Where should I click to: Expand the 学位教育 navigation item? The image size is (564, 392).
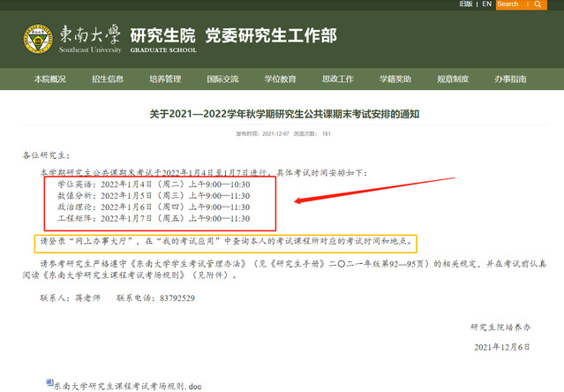coord(280,79)
